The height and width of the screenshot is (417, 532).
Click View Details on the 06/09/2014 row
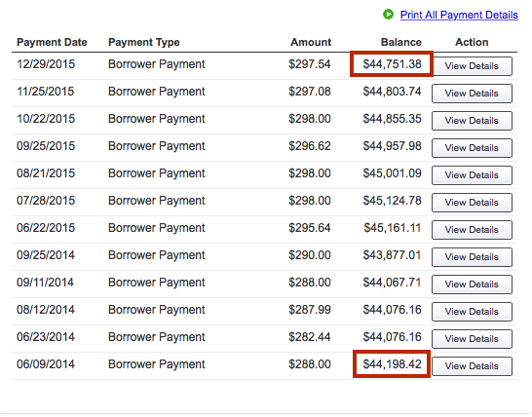point(472,366)
